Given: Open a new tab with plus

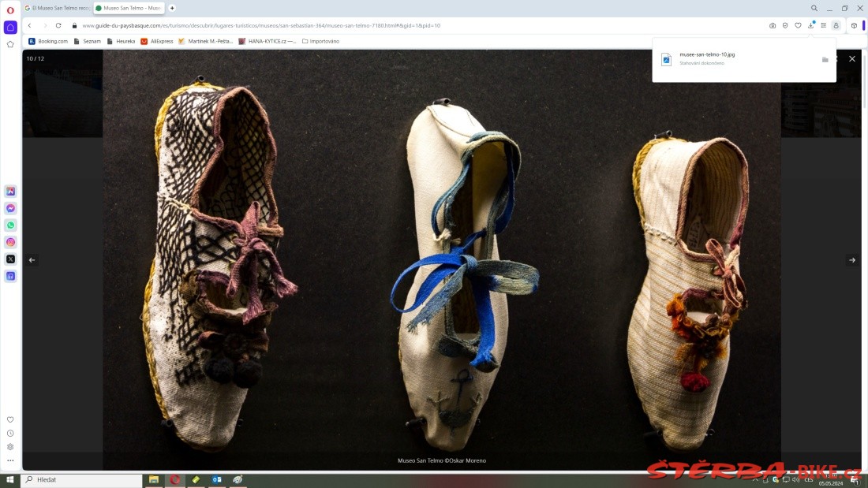Looking at the screenshot, I should pyautogui.click(x=172, y=9).
